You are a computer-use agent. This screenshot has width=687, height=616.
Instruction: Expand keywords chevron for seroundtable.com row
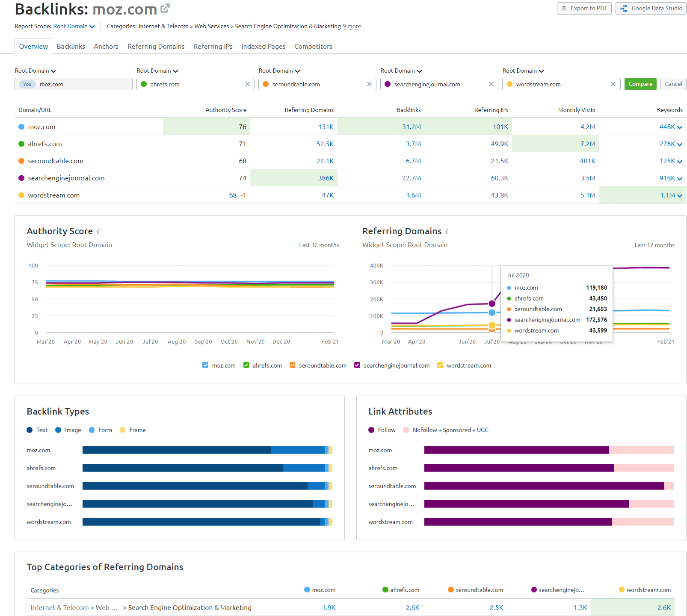pos(680,162)
